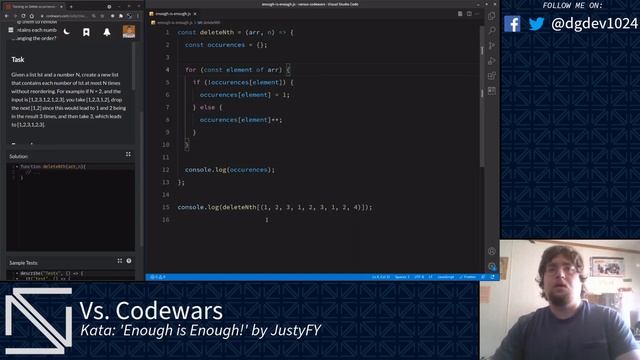
Task: Click inside the Codewars Solution code editor
Action: 70,208
